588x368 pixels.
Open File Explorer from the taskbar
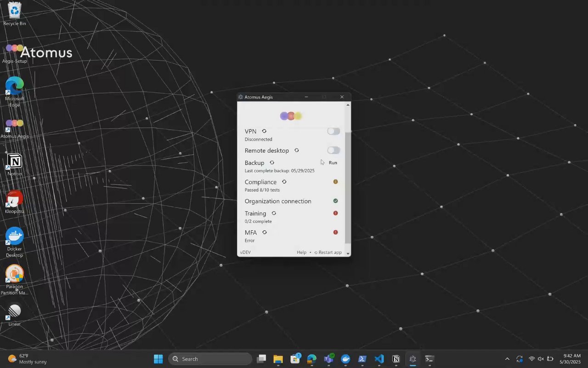tap(278, 359)
